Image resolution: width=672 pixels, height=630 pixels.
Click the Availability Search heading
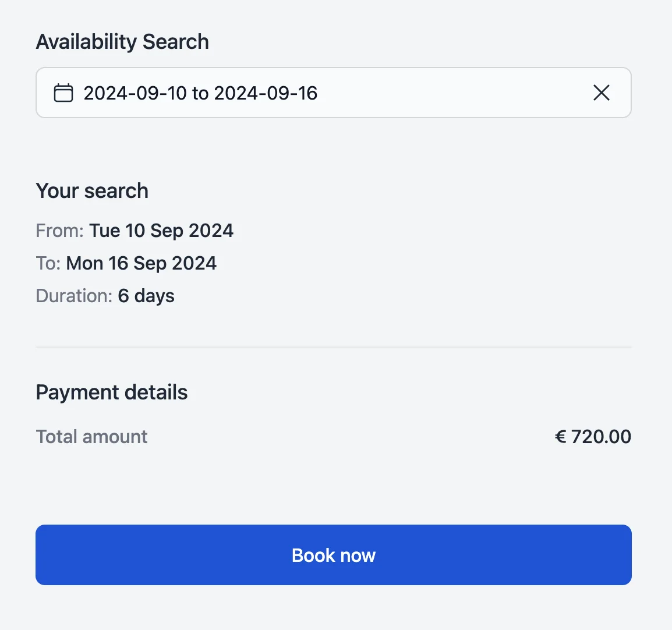click(122, 42)
